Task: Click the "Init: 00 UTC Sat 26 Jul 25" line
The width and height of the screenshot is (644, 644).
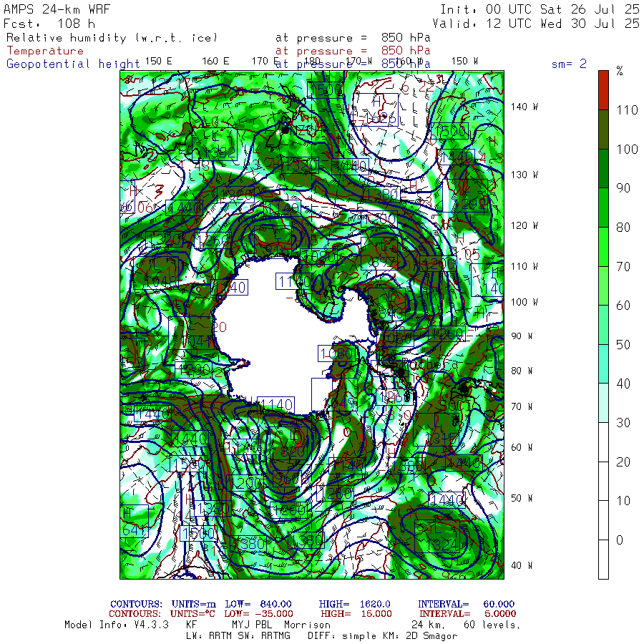Action: tap(540, 9)
